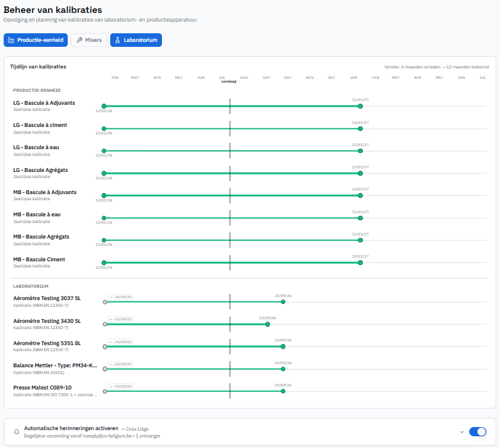The image size is (500, 448).
Task: Select the Productie-eenheid filter
Action: point(36,40)
